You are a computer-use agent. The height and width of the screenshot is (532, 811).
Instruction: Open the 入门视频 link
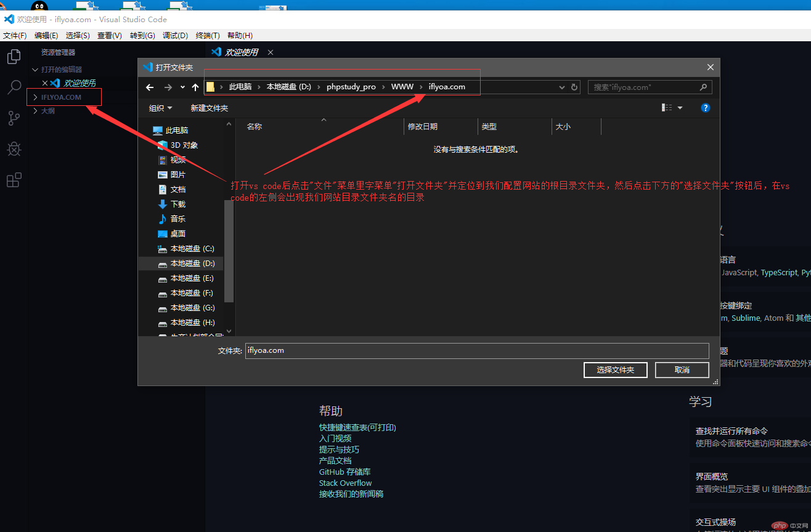point(335,438)
